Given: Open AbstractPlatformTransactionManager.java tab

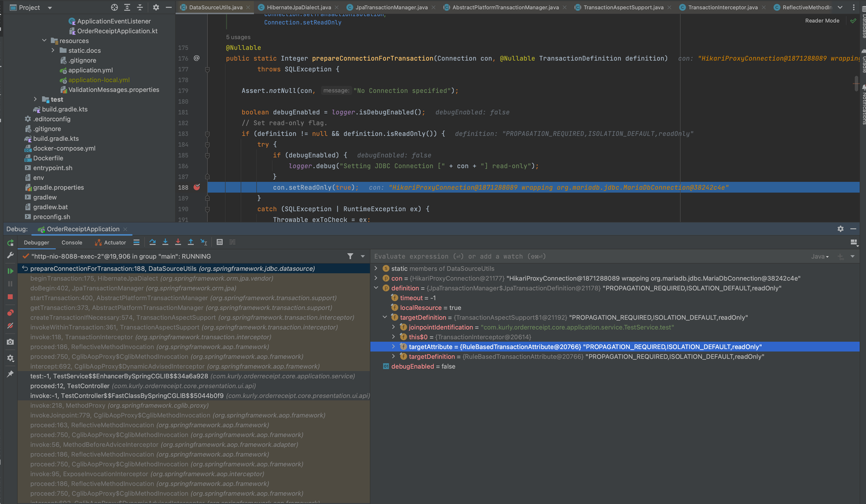Looking at the screenshot, I should click(x=505, y=7).
